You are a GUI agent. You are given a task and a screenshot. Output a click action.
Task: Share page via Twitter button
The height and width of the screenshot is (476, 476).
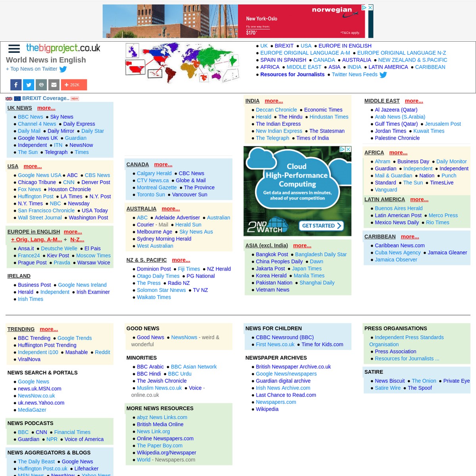coord(29,85)
